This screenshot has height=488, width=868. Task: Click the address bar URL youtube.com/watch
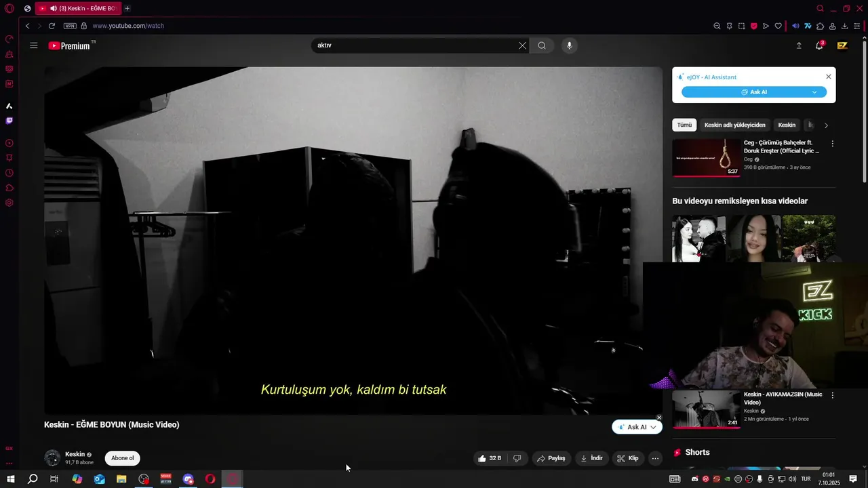pyautogui.click(x=128, y=26)
